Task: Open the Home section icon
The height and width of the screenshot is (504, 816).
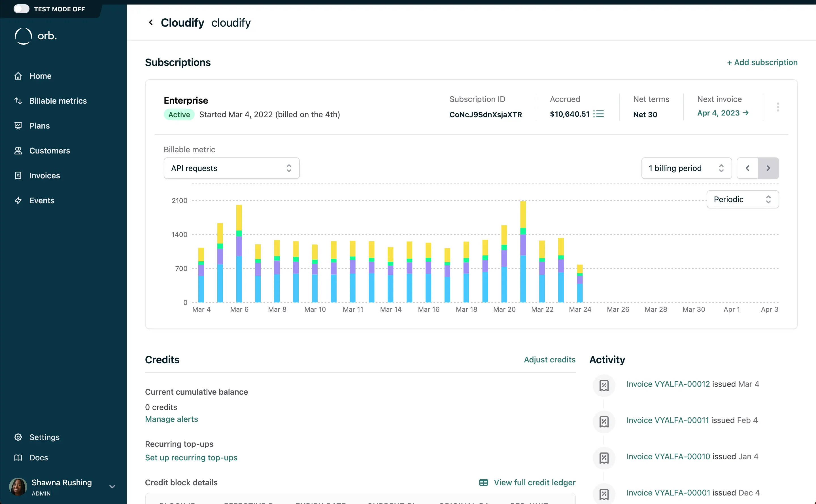Action: [x=18, y=76]
